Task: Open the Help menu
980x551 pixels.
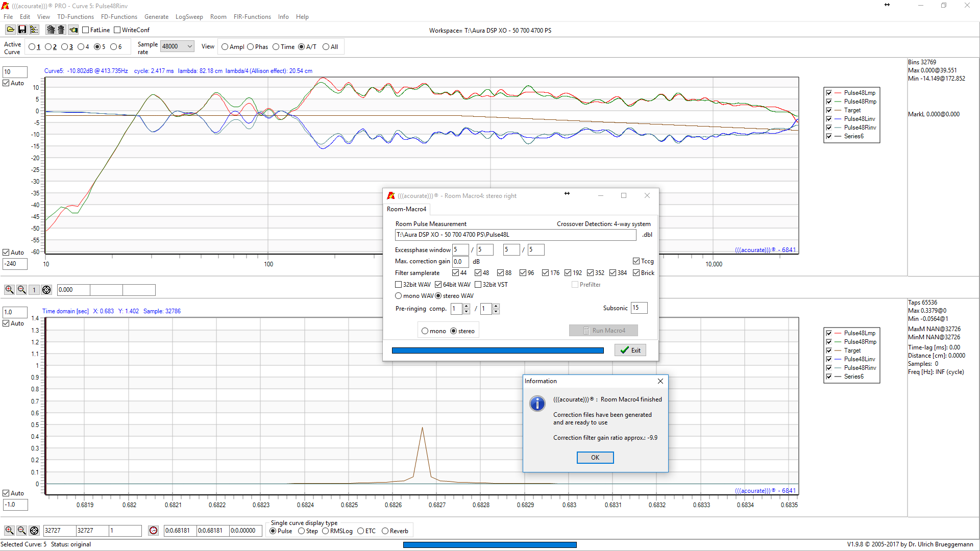Action: click(x=302, y=17)
